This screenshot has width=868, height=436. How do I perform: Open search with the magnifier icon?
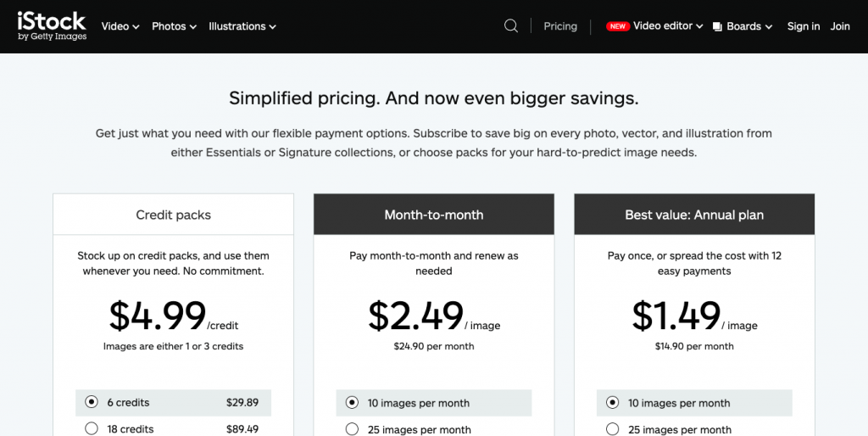coord(511,26)
